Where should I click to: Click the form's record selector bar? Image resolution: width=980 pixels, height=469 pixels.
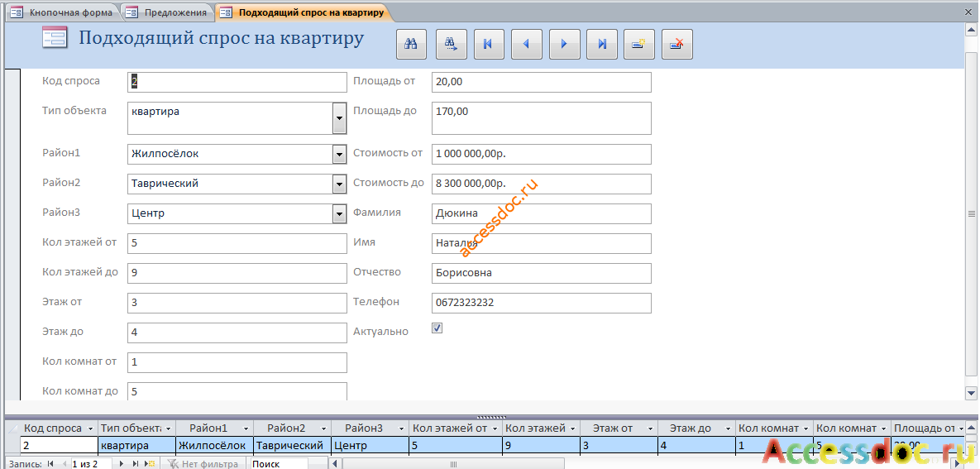pos(12,235)
